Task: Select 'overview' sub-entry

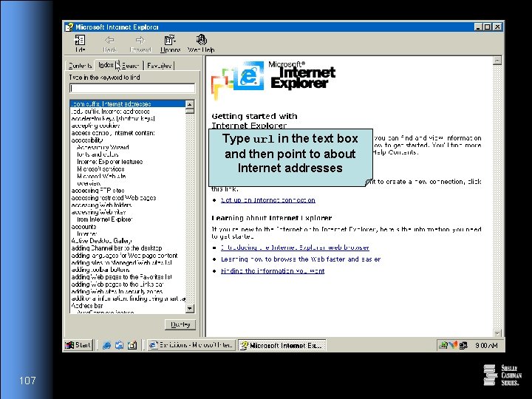Action: [x=89, y=183]
